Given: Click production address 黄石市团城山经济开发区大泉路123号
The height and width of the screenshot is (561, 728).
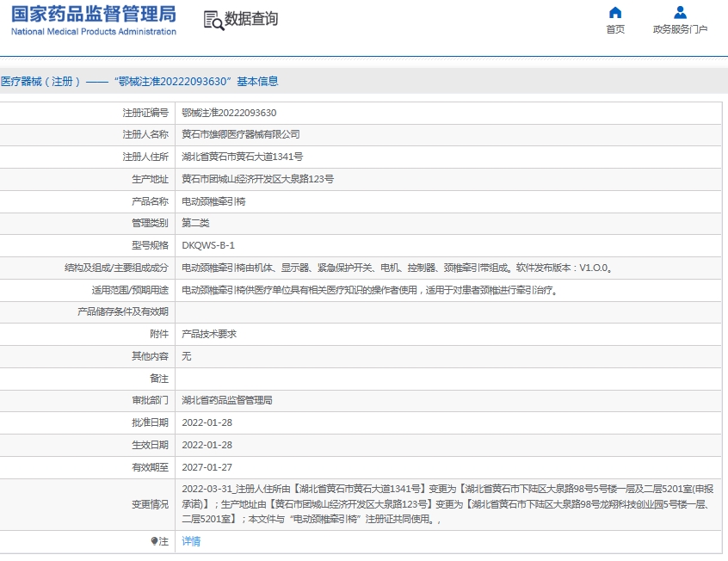Looking at the screenshot, I should pos(257,179).
